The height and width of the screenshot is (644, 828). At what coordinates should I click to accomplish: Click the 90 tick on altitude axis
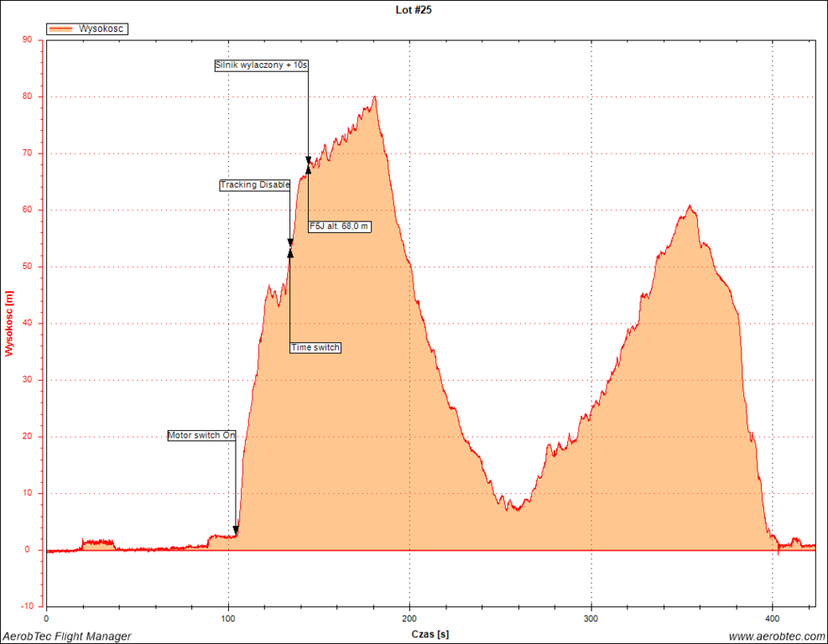[27, 39]
